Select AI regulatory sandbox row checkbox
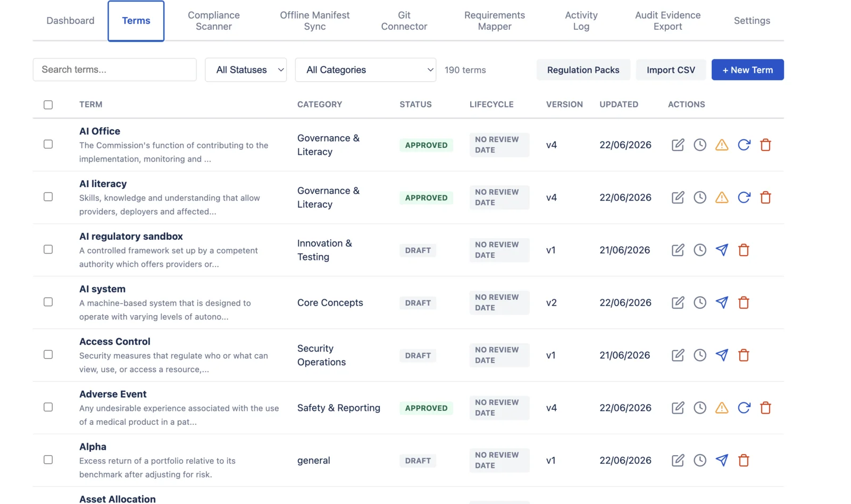This screenshot has height=504, width=851. 48,249
